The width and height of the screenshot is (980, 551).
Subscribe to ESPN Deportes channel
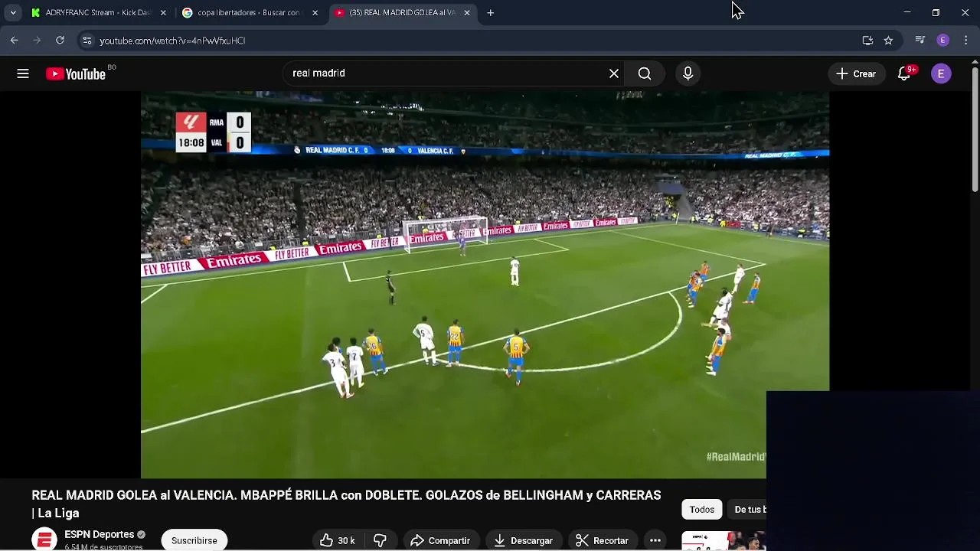tap(194, 540)
